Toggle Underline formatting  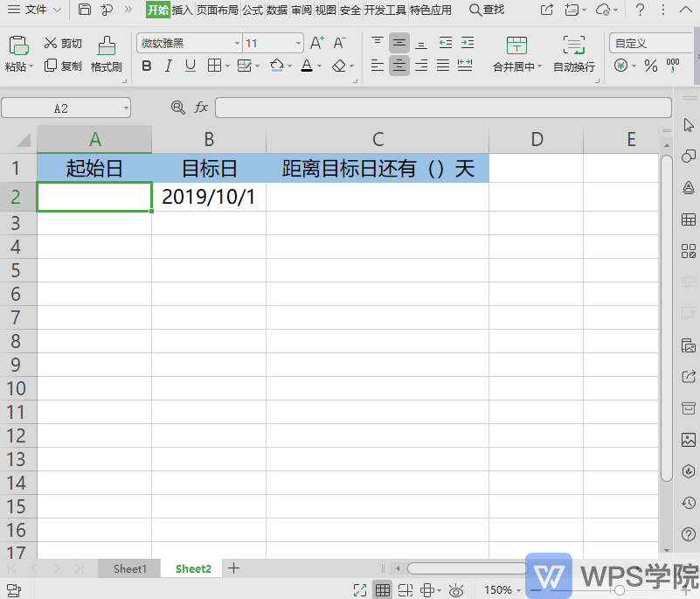coord(191,66)
